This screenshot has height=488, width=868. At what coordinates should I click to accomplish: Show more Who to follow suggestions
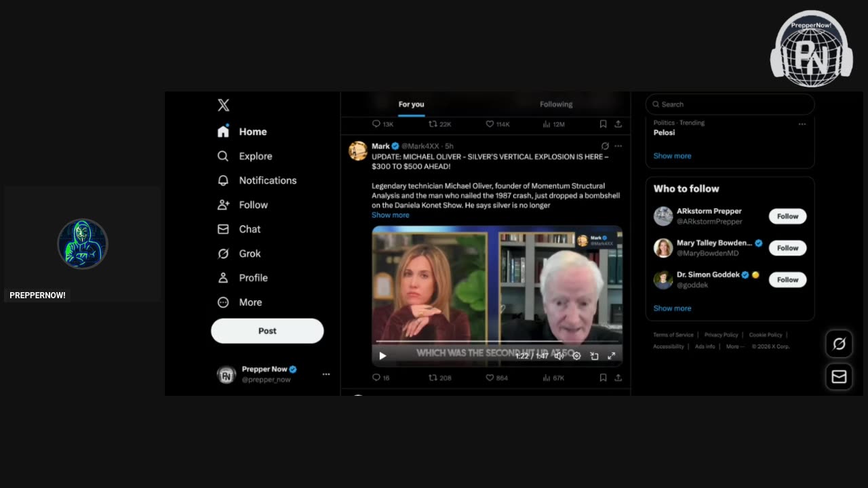coord(673,308)
